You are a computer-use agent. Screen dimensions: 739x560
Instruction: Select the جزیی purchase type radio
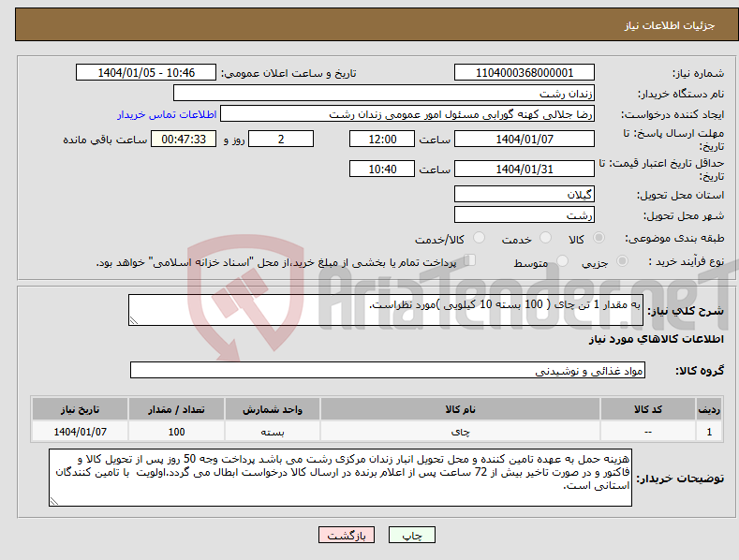[x=622, y=261]
